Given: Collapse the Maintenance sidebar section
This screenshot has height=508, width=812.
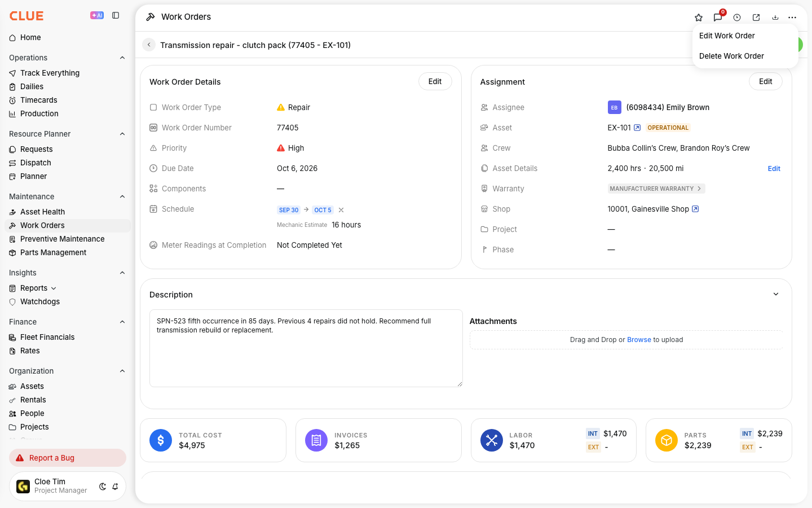Looking at the screenshot, I should 122,196.
